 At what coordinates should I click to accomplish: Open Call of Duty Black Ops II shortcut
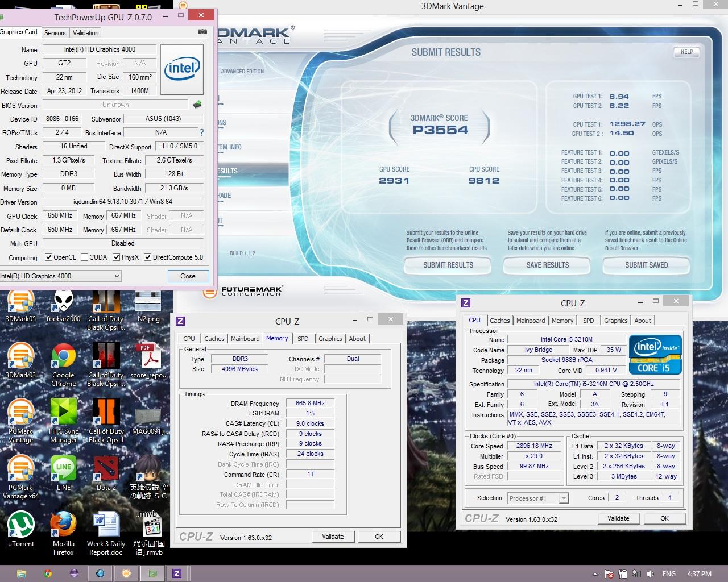pos(106,421)
